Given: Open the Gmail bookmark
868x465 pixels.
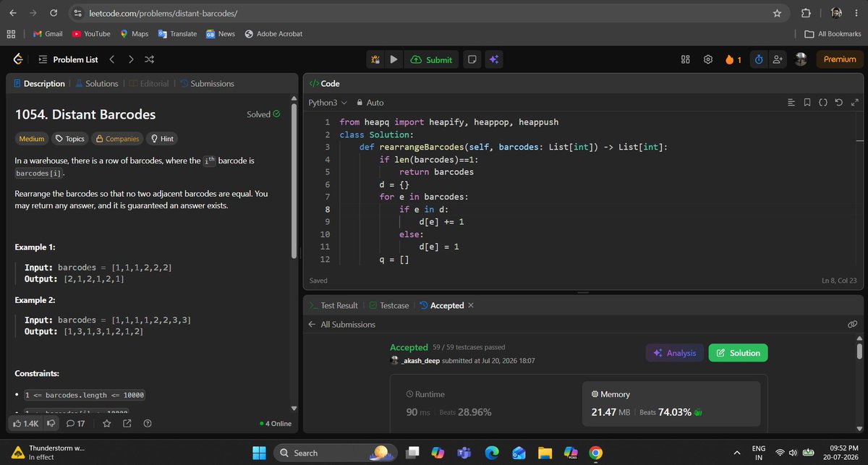Looking at the screenshot, I should [48, 34].
